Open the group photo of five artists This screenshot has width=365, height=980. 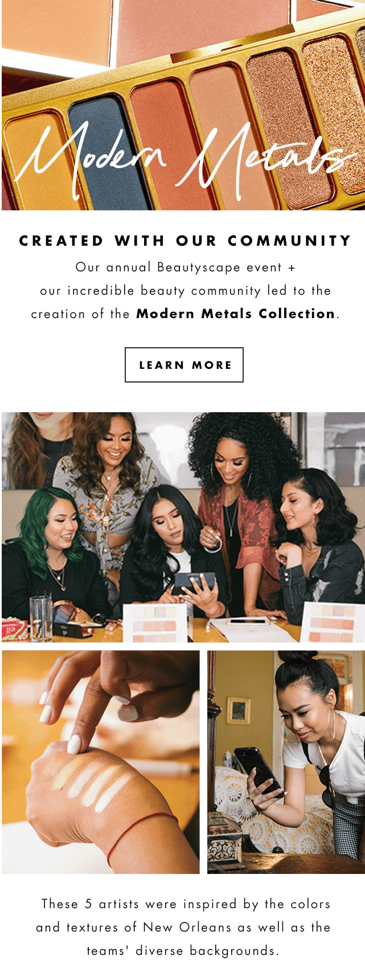[x=183, y=527]
